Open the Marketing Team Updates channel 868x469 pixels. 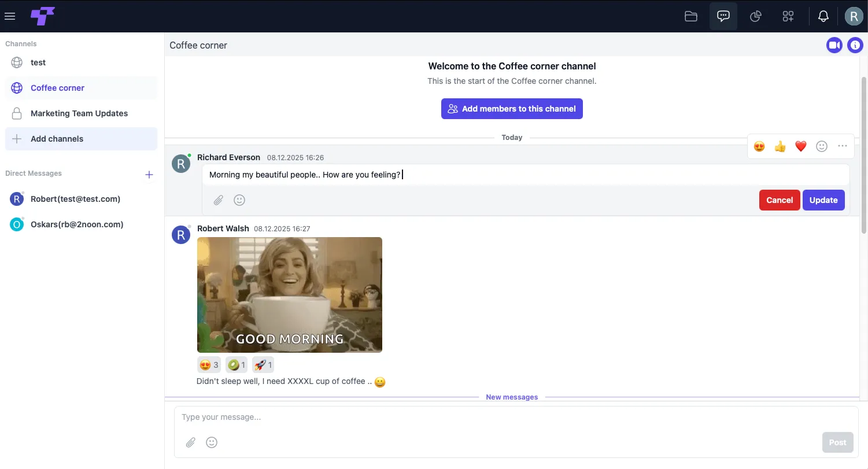81,113
